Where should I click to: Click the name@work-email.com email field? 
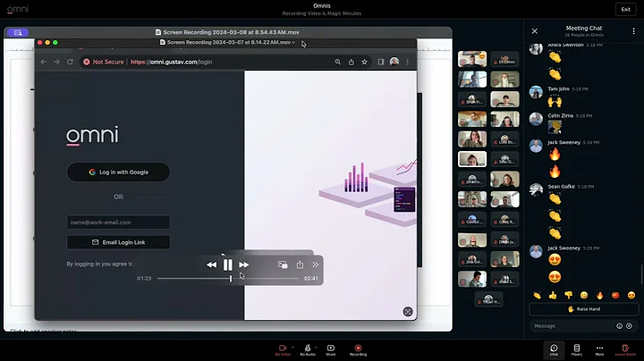pos(118,222)
